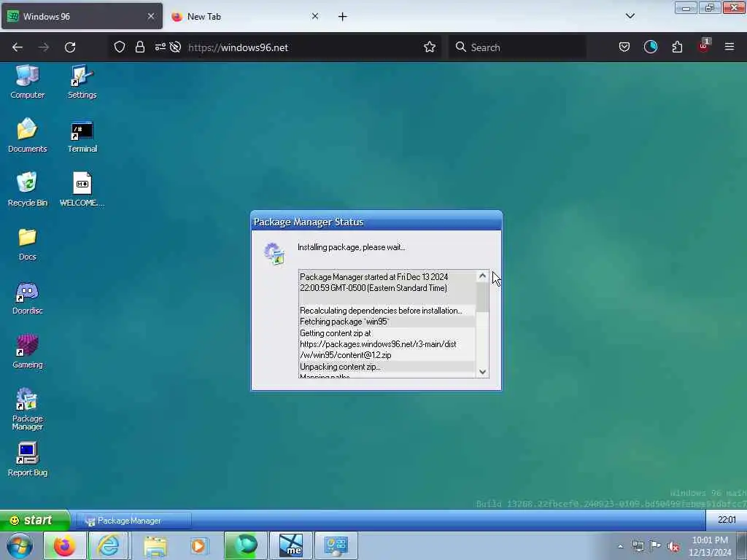Click the Windows 96 taskbar clock 22:01
This screenshot has width=747, height=560.
click(727, 520)
